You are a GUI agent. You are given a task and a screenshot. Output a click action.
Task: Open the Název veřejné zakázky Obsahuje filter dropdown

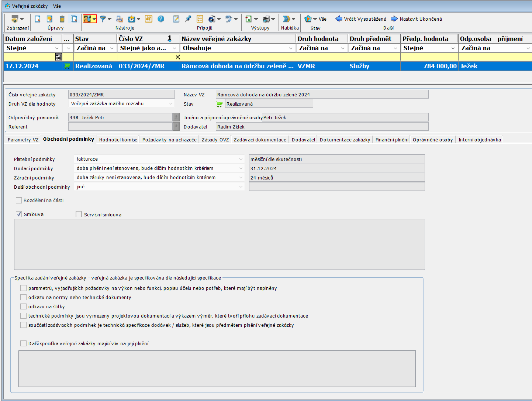click(x=290, y=48)
